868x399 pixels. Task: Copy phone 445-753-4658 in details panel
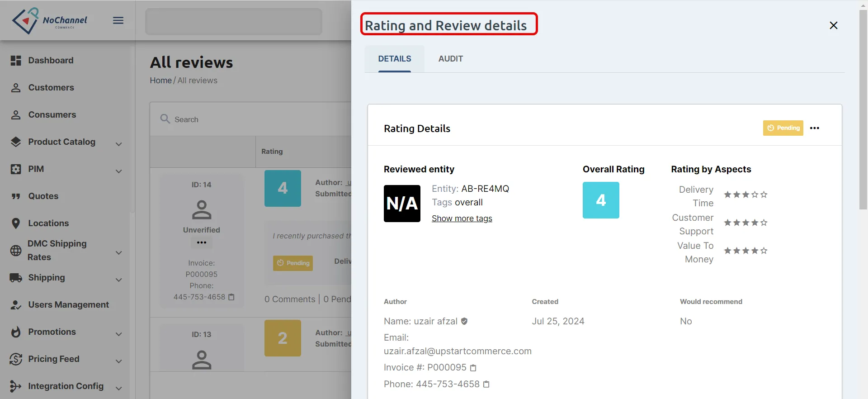pyautogui.click(x=486, y=385)
